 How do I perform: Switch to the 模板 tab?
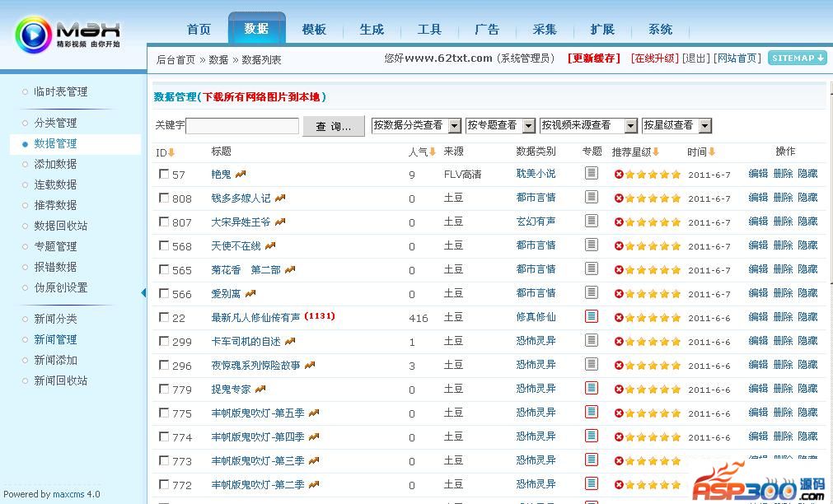pos(314,30)
